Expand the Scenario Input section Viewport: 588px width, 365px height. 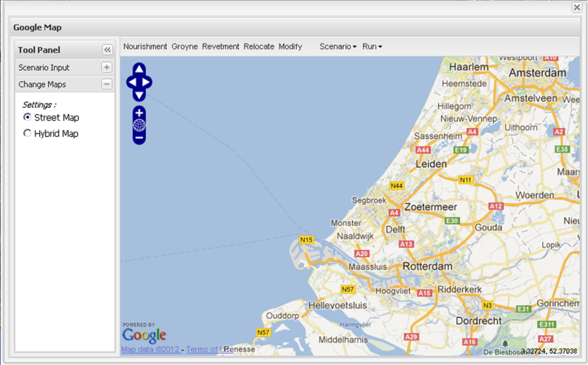pos(107,67)
